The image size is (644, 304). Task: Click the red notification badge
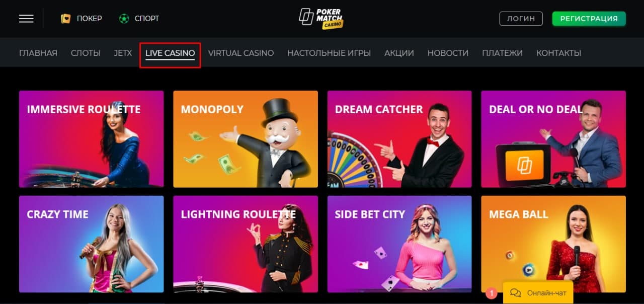pos(491,292)
